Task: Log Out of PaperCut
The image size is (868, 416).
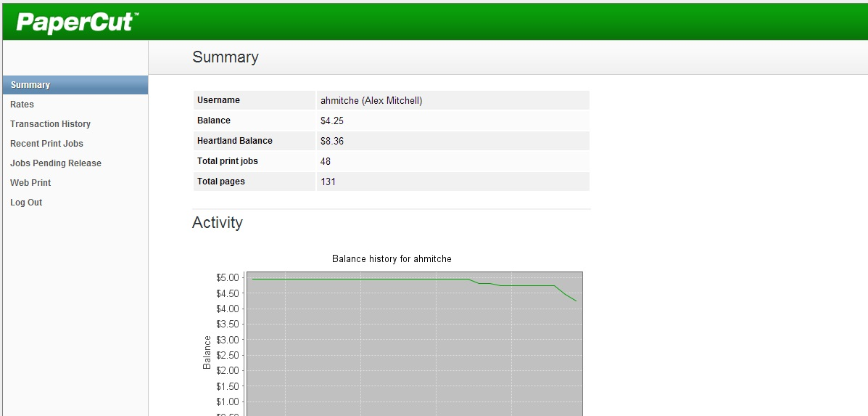Action: coord(26,203)
